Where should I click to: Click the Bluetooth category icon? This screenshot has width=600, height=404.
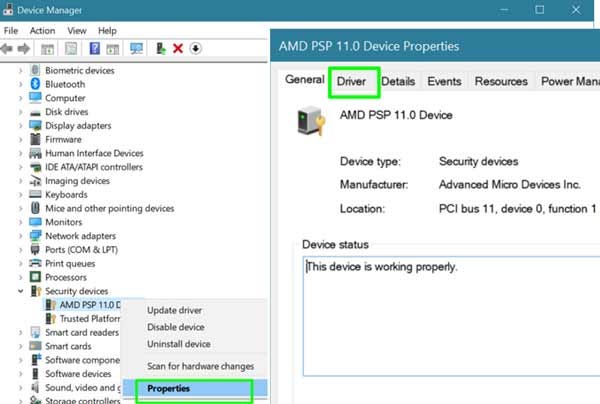pos(35,84)
